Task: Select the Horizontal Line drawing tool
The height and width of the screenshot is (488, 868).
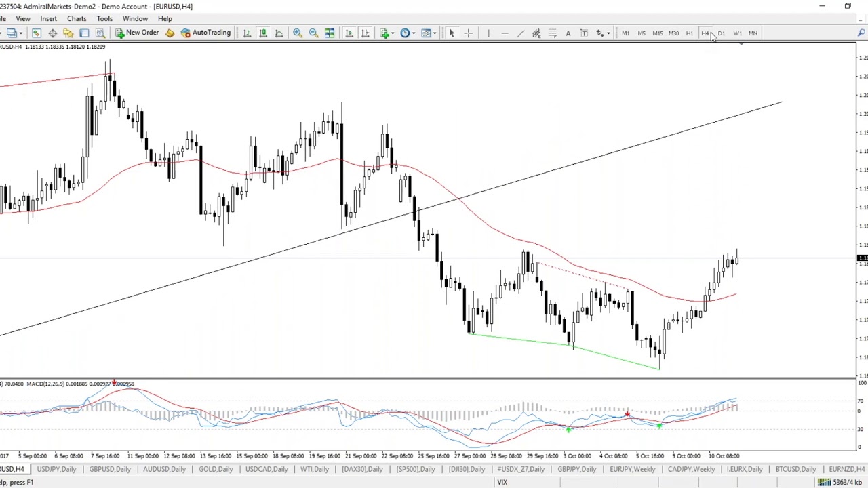Action: click(x=505, y=33)
